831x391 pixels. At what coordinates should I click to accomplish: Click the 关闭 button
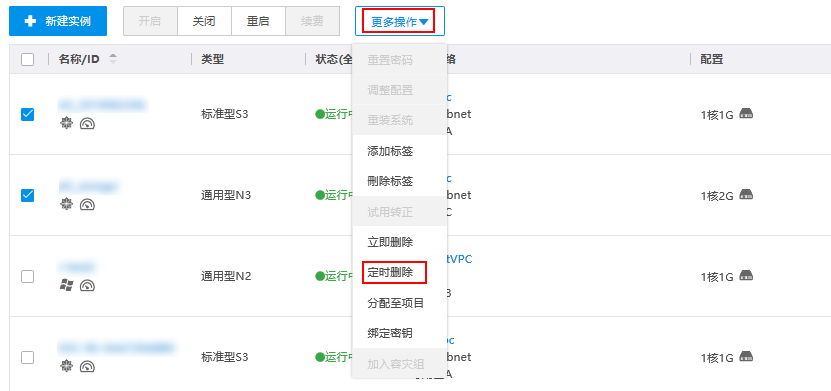tap(204, 21)
